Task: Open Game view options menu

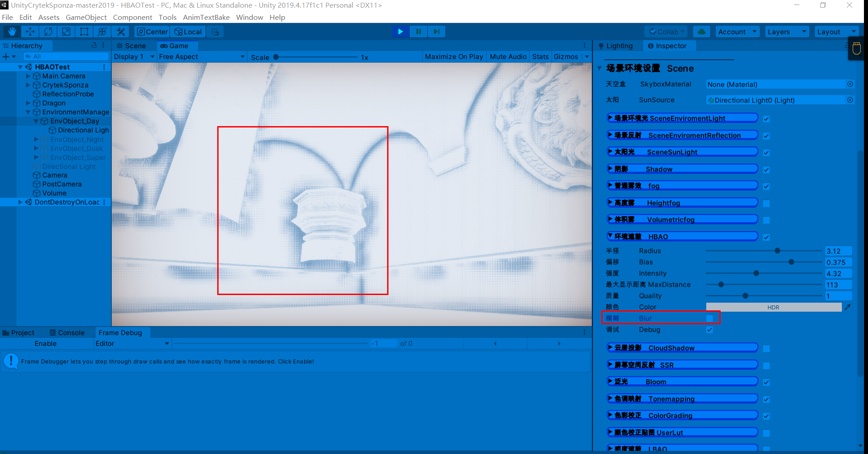Action: click(x=585, y=45)
